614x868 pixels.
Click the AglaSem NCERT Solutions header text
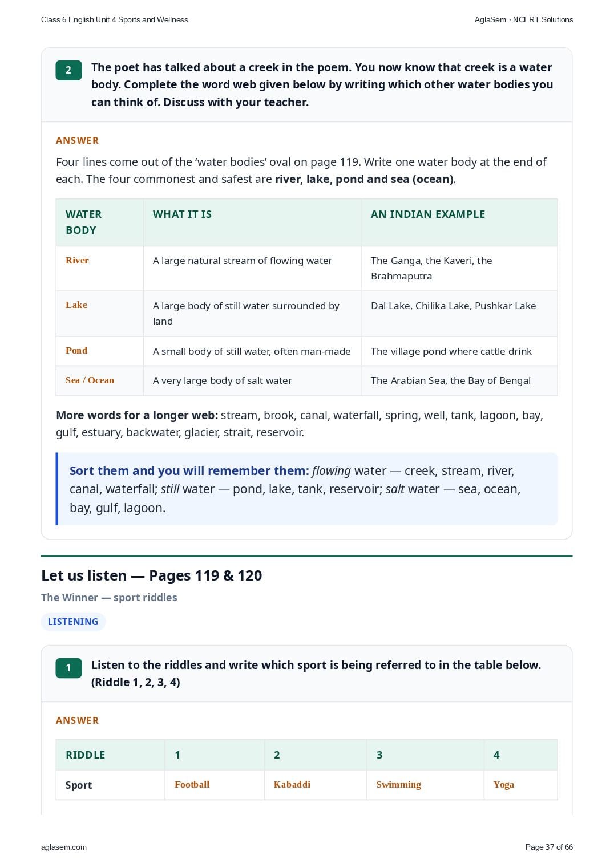[524, 19]
